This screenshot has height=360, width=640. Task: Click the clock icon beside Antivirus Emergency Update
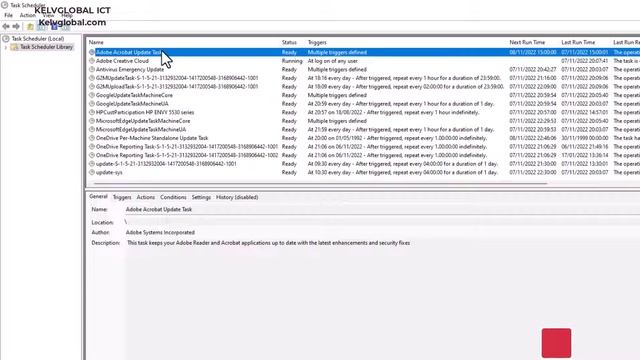coord(92,69)
